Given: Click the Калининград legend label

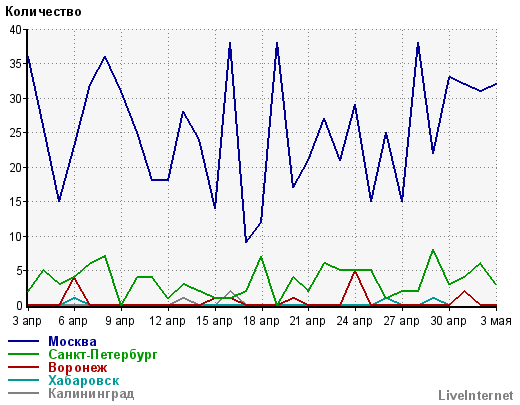Looking at the screenshot, I should coord(91,393).
